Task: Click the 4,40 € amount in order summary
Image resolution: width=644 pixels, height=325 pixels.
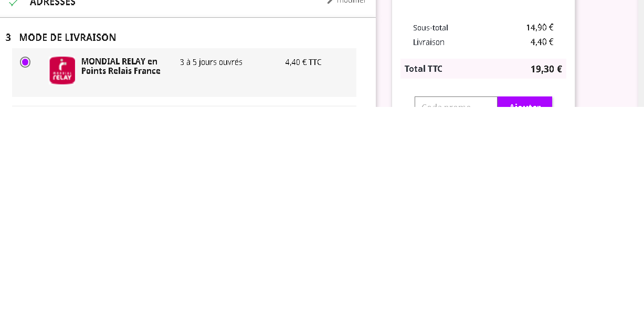Action: pyautogui.click(x=542, y=42)
